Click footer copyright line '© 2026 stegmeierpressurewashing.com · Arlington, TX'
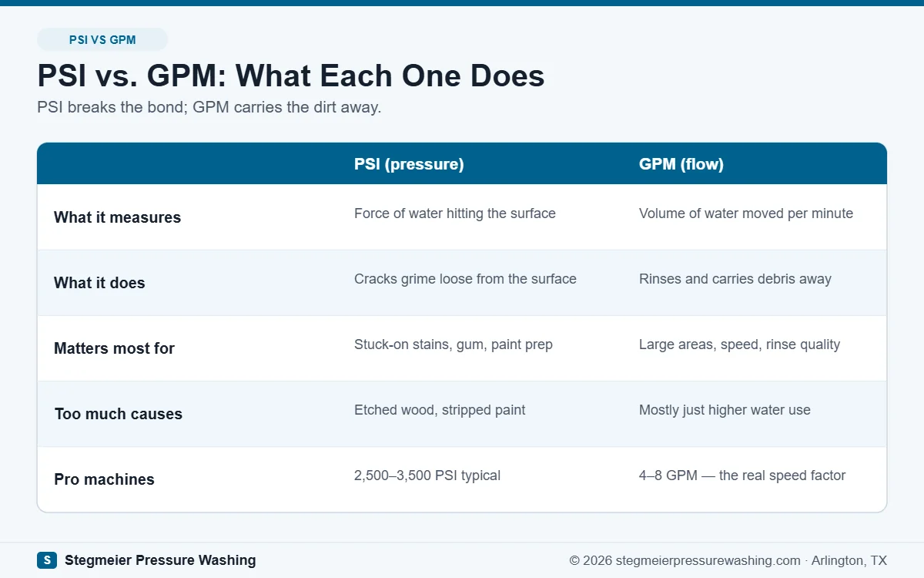 (728, 560)
